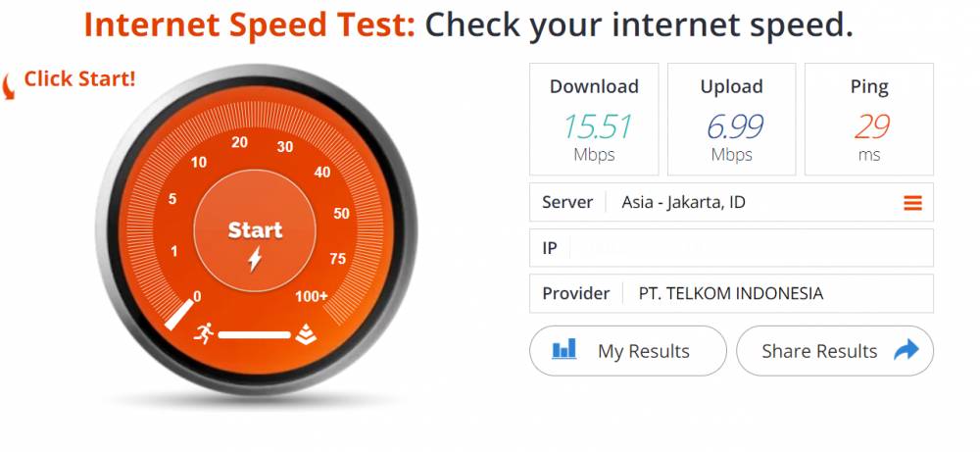Open the server list hamburger menu
980x452 pixels.
912,203
